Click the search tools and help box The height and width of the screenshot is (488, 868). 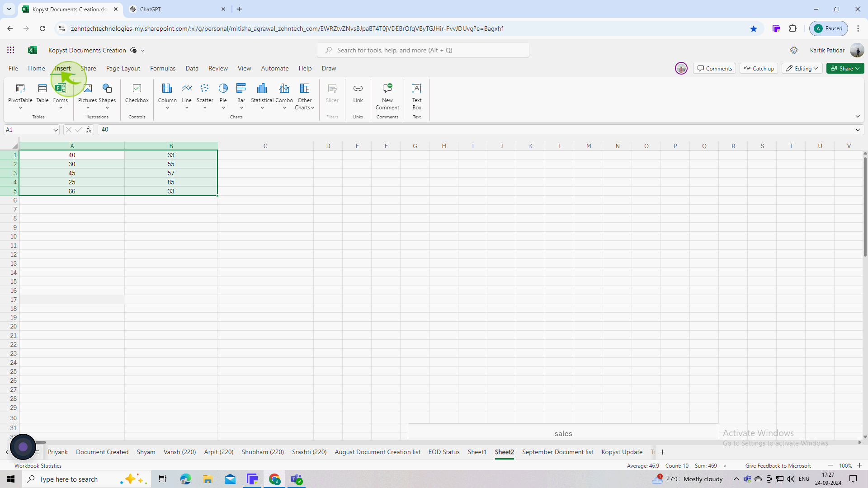[x=423, y=50]
